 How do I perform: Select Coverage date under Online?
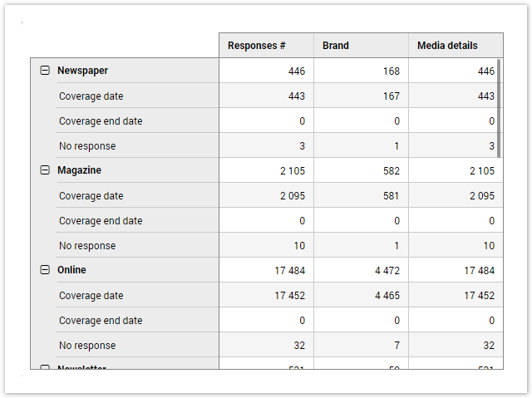91,296
